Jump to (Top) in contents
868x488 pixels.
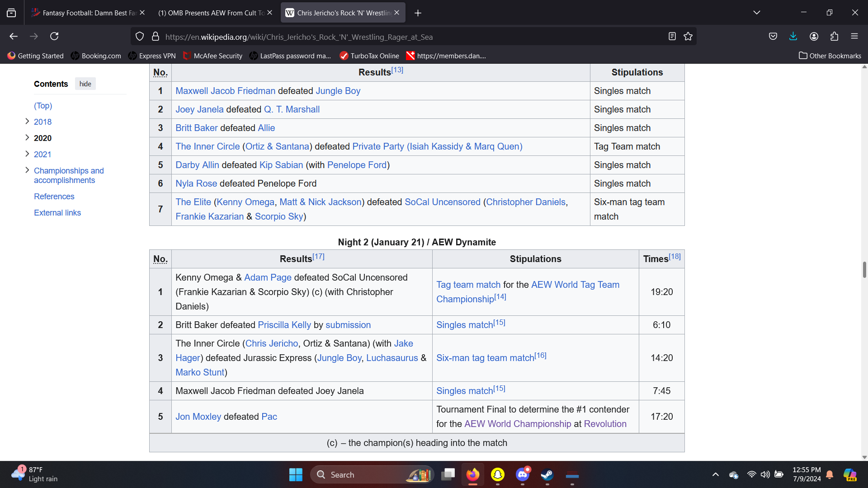(43, 105)
